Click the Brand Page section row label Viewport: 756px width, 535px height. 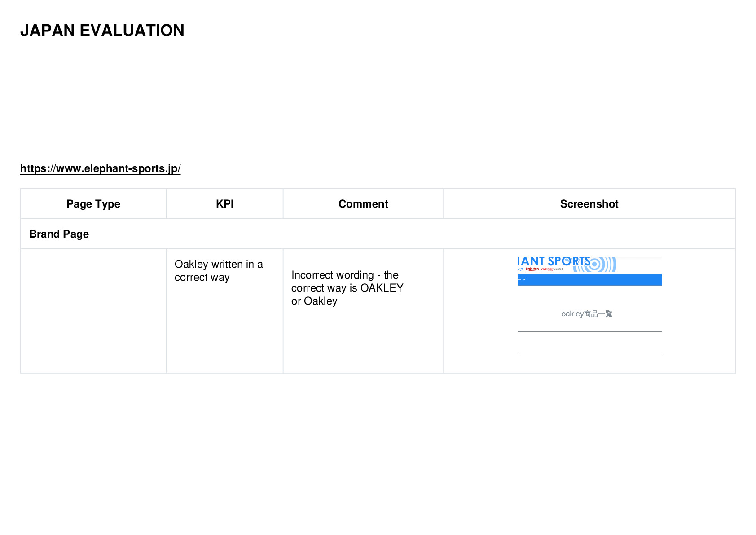(x=59, y=234)
